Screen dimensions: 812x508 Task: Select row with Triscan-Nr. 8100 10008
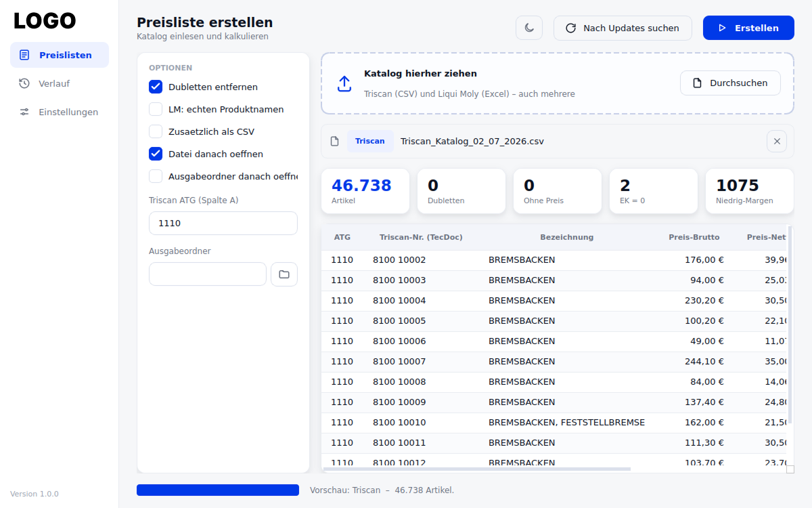(x=554, y=382)
